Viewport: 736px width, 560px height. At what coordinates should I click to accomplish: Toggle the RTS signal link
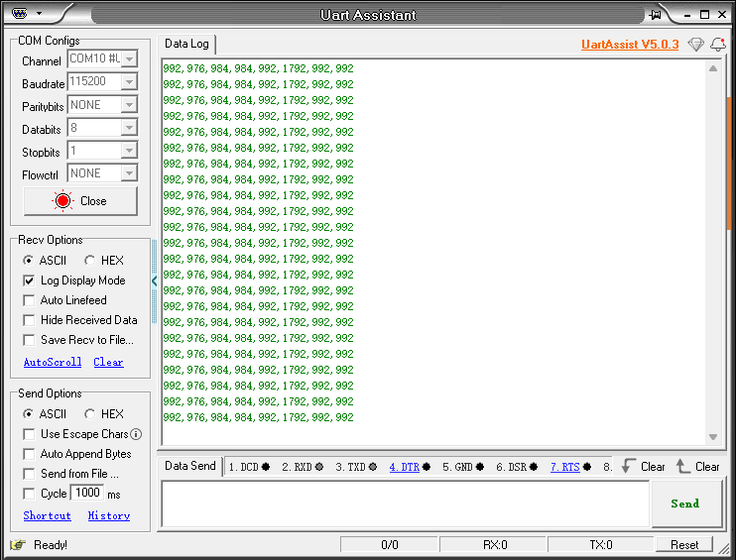(565, 467)
